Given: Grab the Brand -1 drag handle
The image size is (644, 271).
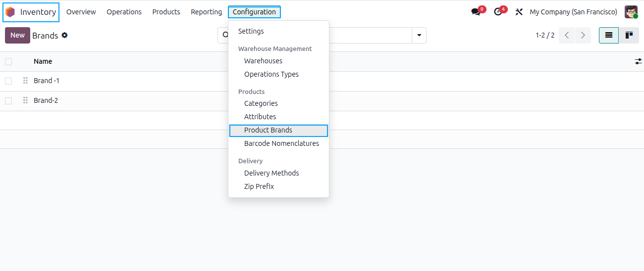Looking at the screenshot, I should (x=25, y=81).
